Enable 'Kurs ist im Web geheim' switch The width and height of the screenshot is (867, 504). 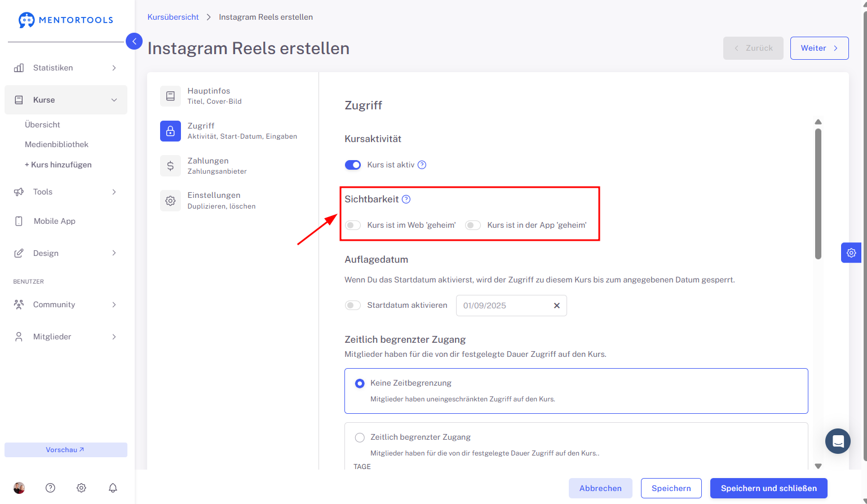(x=353, y=225)
